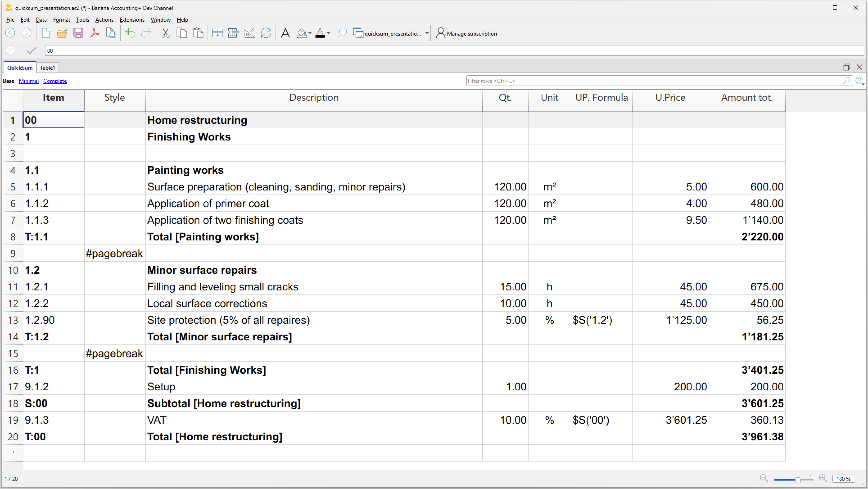Expand the fill color dropdown arrow

310,33
